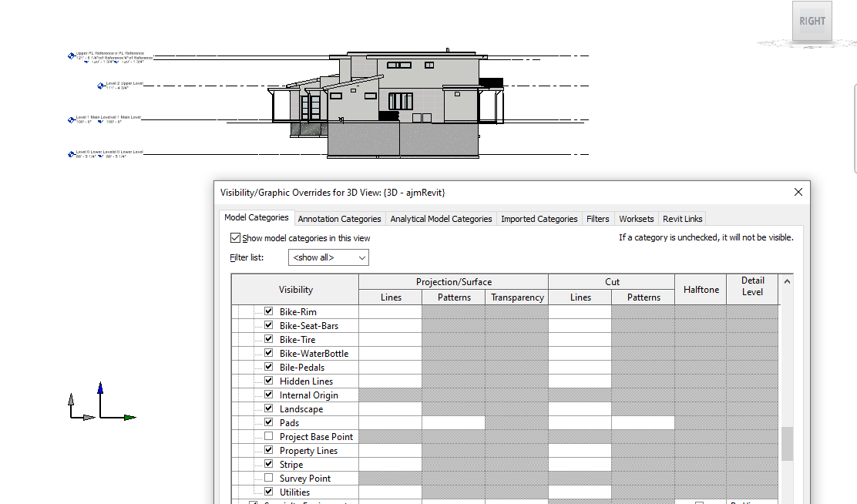Click the category list scroll up arrow

787,281
